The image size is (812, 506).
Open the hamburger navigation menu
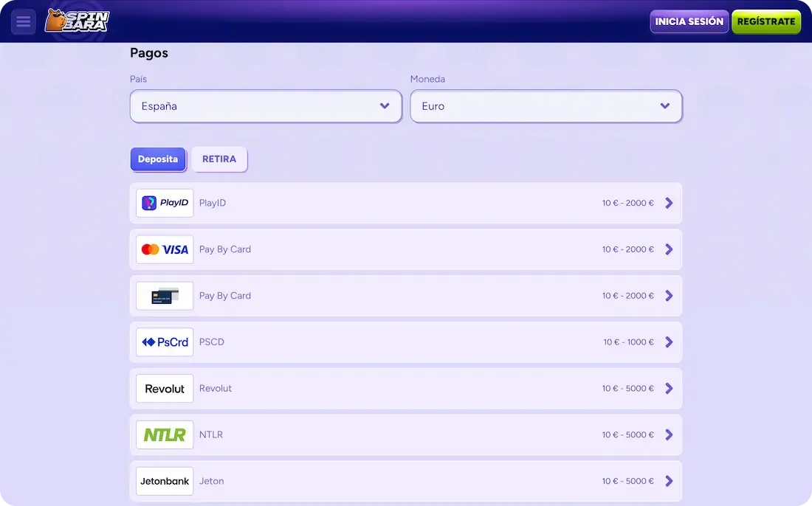click(23, 21)
